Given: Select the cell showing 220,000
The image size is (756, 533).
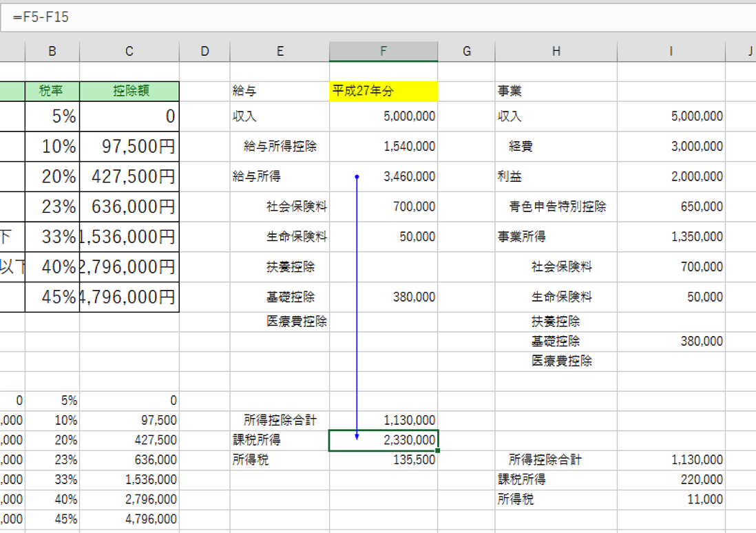Looking at the screenshot, I should coord(671,480).
